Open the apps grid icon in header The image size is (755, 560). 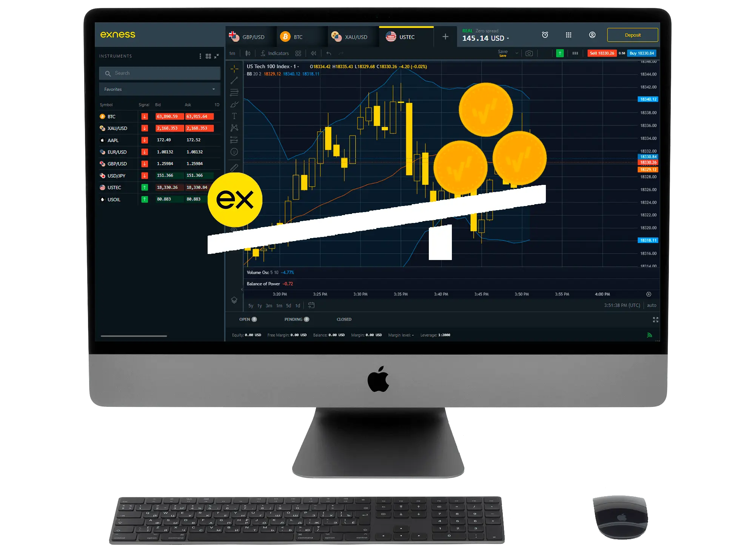568,37
